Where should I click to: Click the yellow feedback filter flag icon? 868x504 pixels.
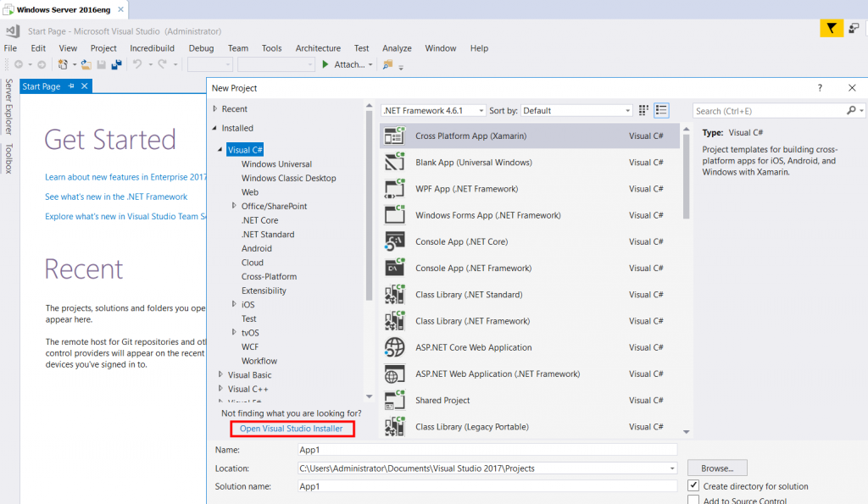[831, 28]
